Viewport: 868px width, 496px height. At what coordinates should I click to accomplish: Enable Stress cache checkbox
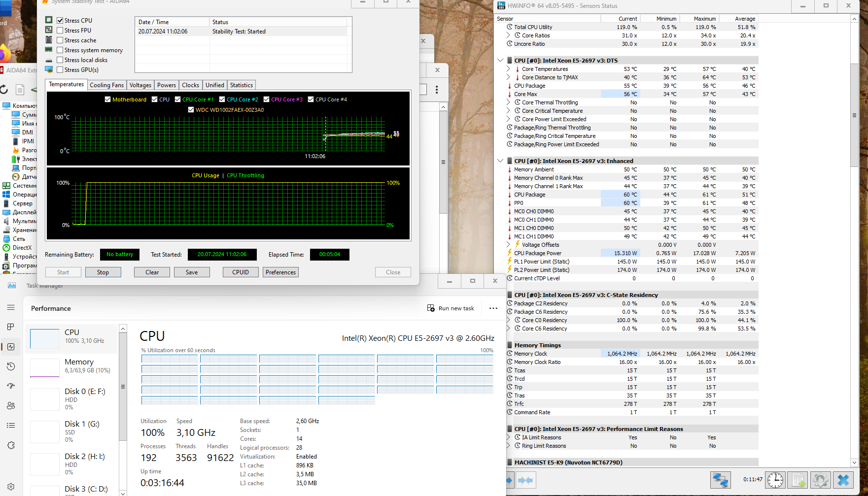tap(60, 40)
